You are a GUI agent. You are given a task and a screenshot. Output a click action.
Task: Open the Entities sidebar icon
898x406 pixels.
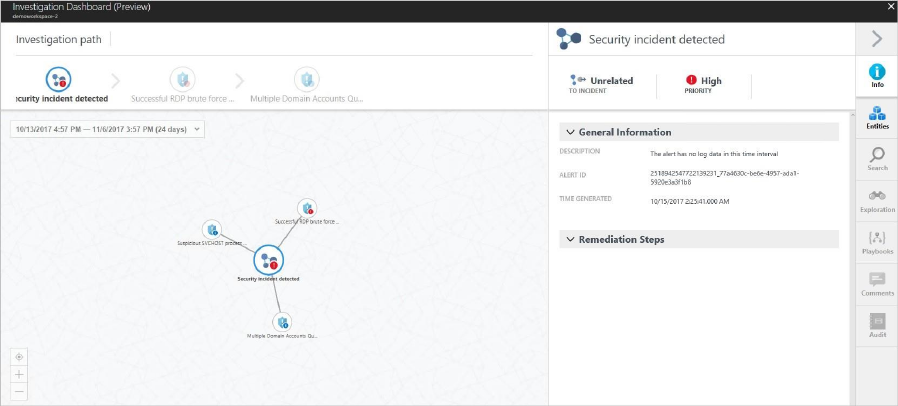click(x=877, y=115)
